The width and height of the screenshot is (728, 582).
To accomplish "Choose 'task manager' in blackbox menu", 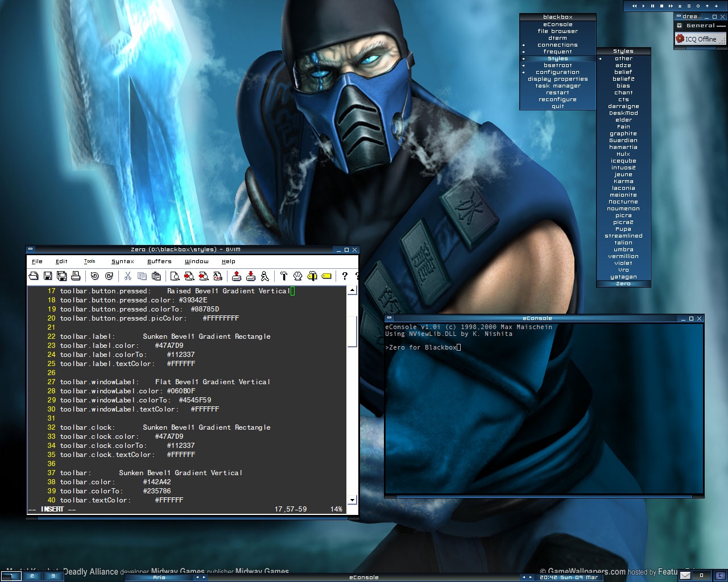I will [557, 86].
